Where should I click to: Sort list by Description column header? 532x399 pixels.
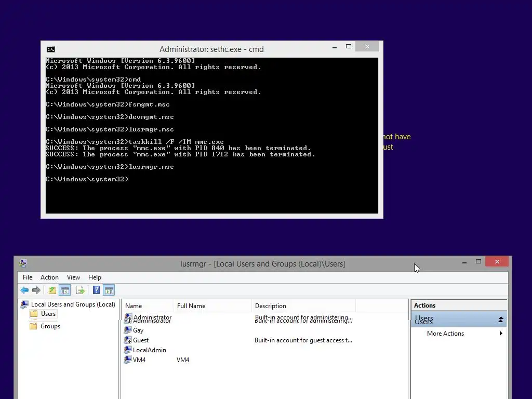pos(303,305)
